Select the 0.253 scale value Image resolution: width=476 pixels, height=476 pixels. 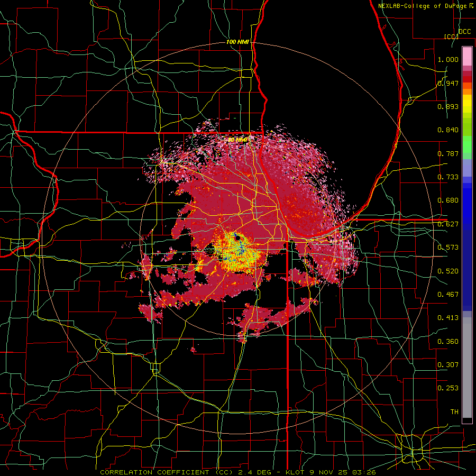(448, 388)
